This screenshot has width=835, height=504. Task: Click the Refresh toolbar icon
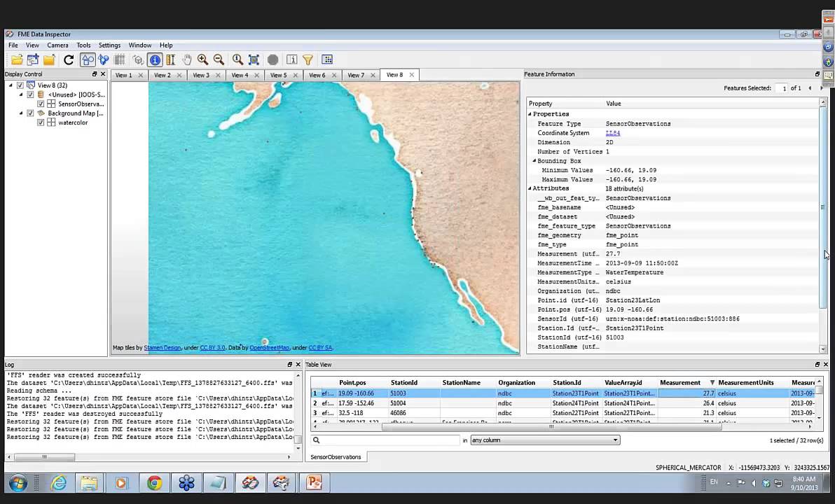(x=69, y=60)
